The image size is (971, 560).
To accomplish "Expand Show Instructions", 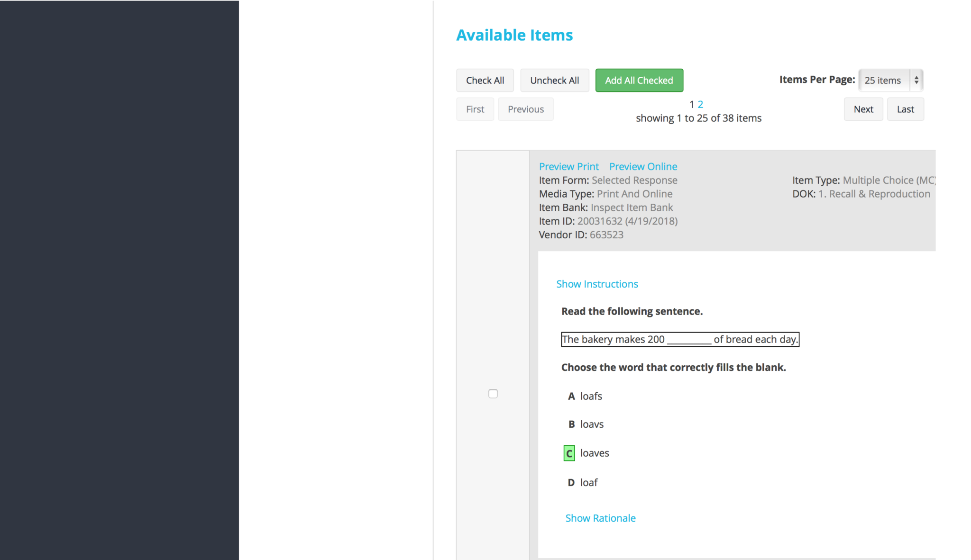I will [x=597, y=284].
